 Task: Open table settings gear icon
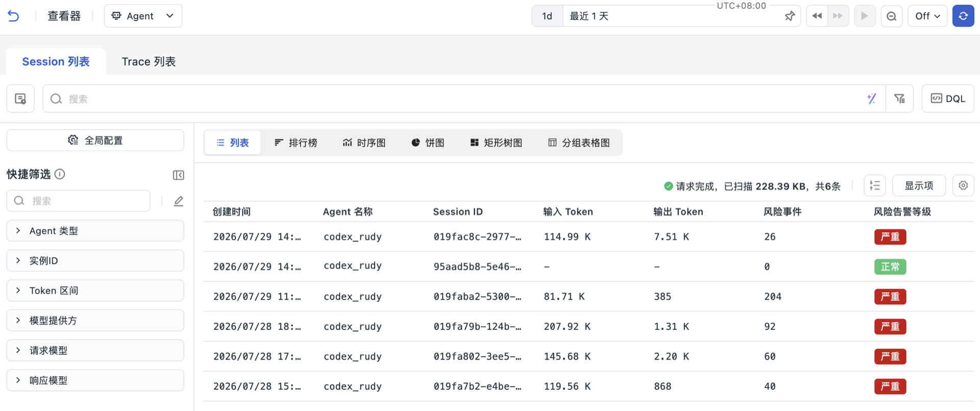(x=963, y=185)
